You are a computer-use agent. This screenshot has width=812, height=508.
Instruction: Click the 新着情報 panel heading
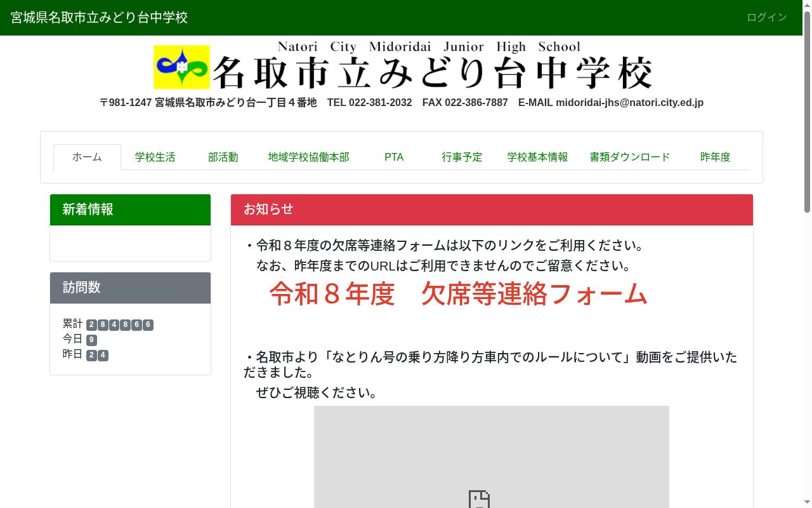click(130, 210)
